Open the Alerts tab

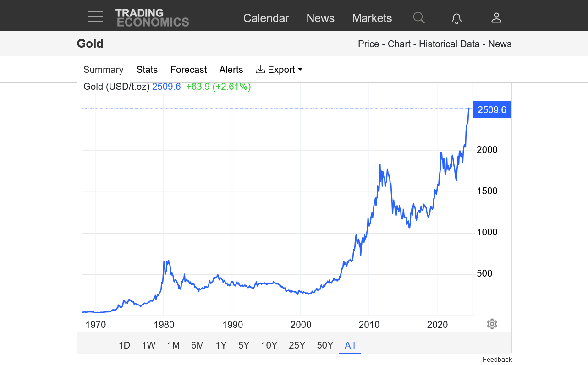(x=231, y=70)
